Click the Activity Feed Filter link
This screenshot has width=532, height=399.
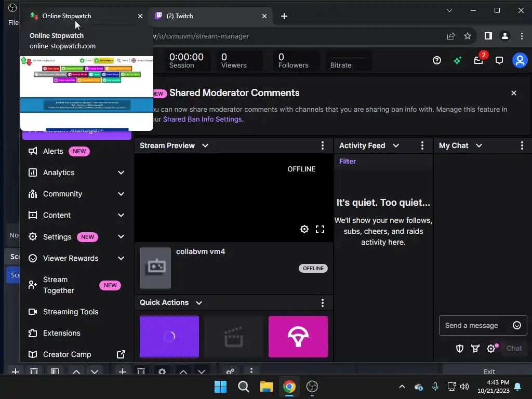pos(348,162)
